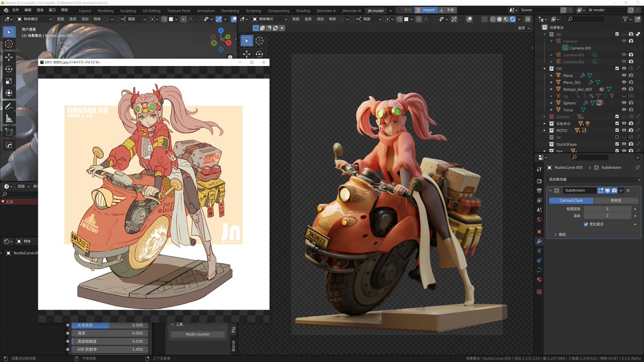Select cursor tool in the right viewport
The image size is (644, 362).
259,41
